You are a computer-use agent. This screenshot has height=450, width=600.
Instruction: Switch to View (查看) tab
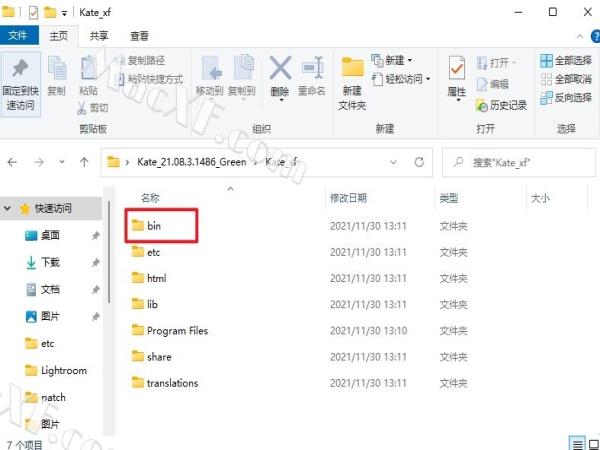coord(139,36)
